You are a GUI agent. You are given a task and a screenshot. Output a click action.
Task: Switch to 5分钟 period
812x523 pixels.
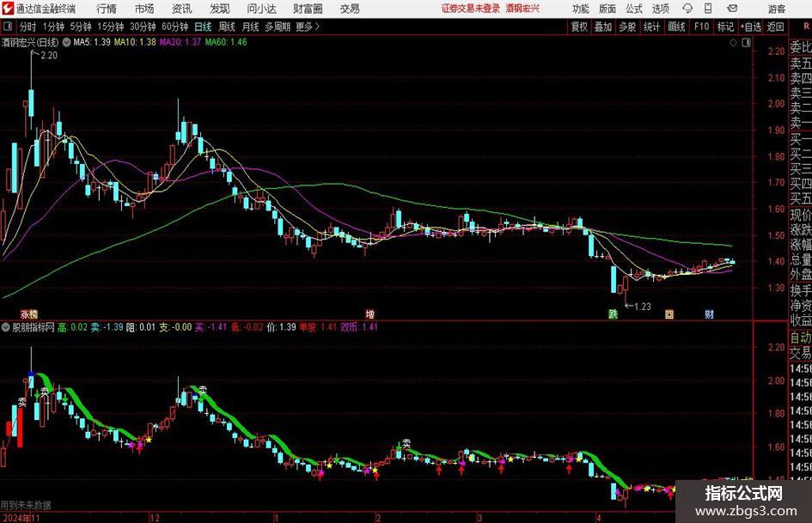(81, 27)
